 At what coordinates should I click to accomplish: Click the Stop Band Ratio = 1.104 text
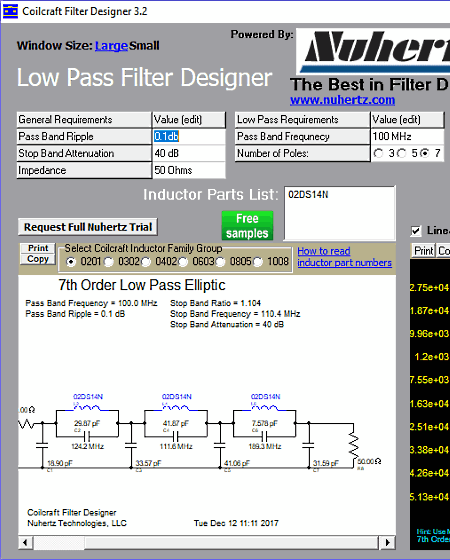215,303
